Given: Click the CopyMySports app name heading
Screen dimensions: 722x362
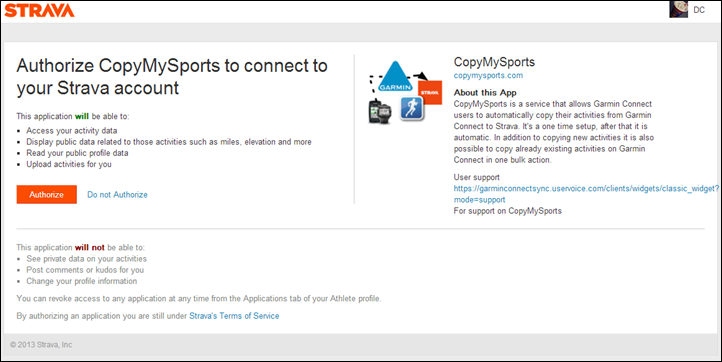Looking at the screenshot, I should pyautogui.click(x=494, y=62).
